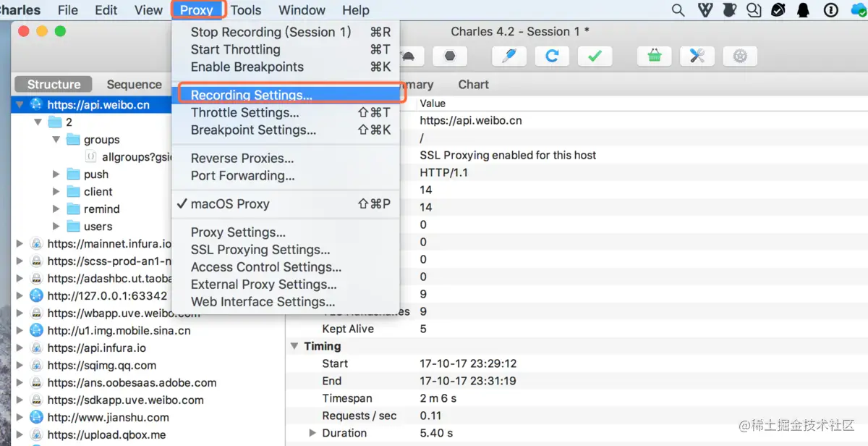Collapse the folder named 2
This screenshot has height=446, width=868.
[x=38, y=122]
